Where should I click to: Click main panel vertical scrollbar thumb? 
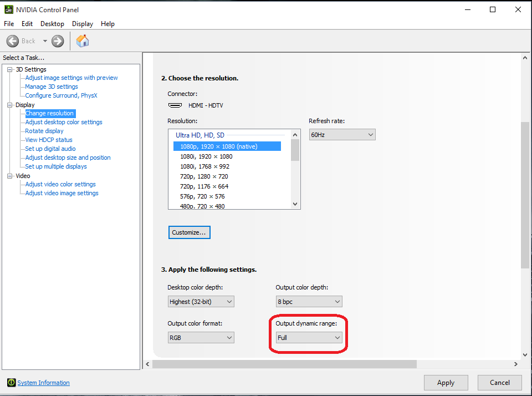coord(525,195)
